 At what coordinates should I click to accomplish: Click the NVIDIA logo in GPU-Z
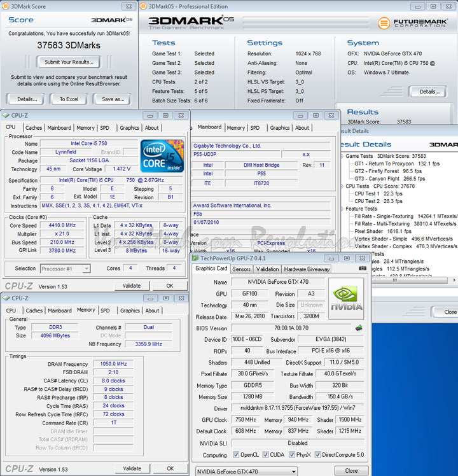click(346, 298)
